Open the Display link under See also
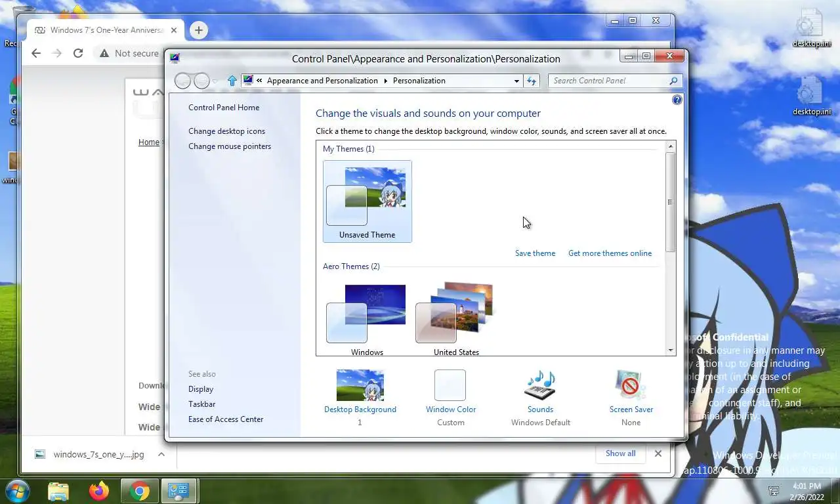The height and width of the screenshot is (504, 840). click(201, 389)
